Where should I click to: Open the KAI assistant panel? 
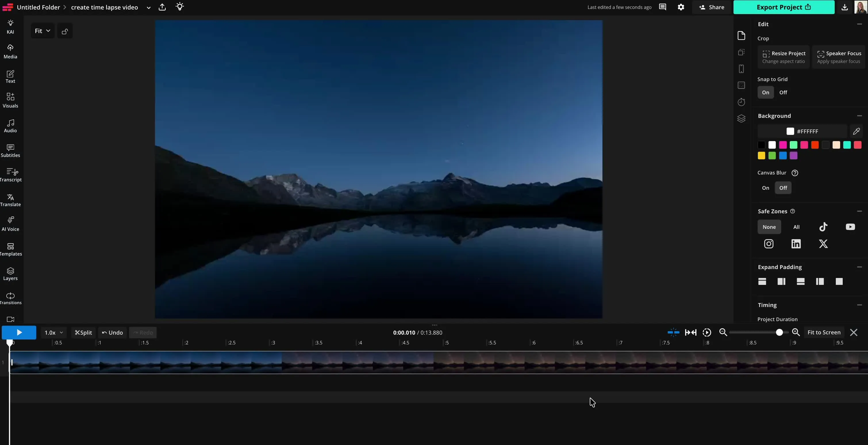click(10, 27)
